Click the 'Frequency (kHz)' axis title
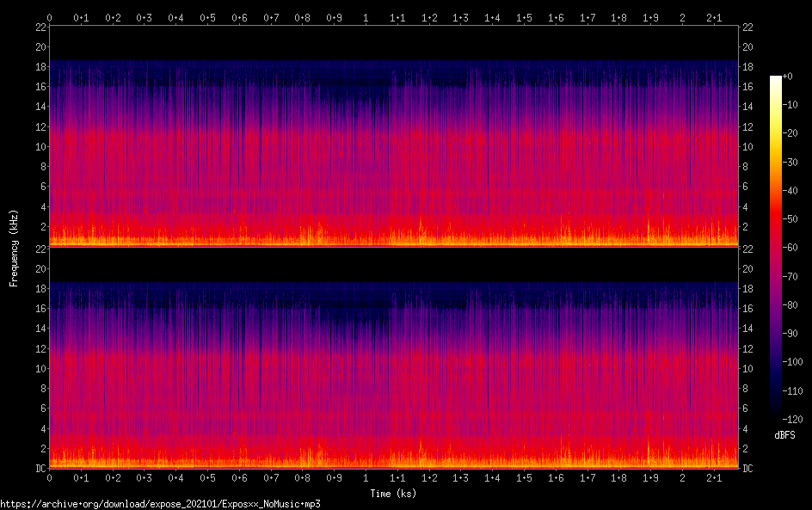812x510 pixels. 14,248
